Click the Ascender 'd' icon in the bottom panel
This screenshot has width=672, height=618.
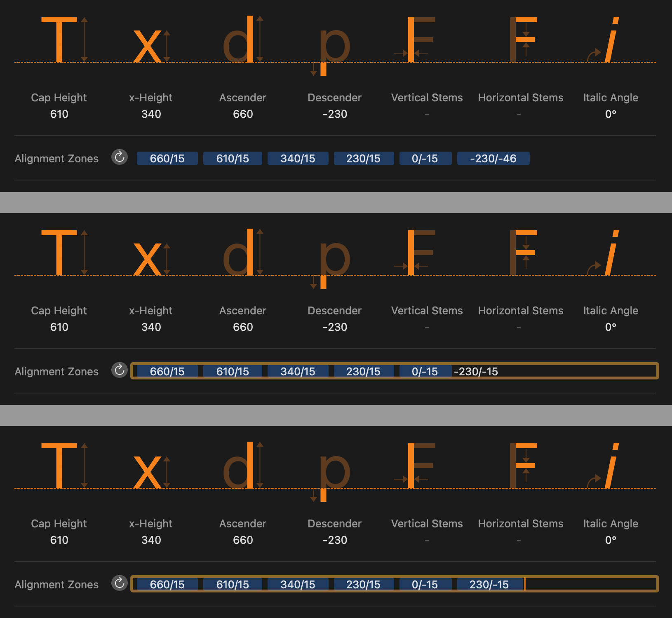coord(239,466)
